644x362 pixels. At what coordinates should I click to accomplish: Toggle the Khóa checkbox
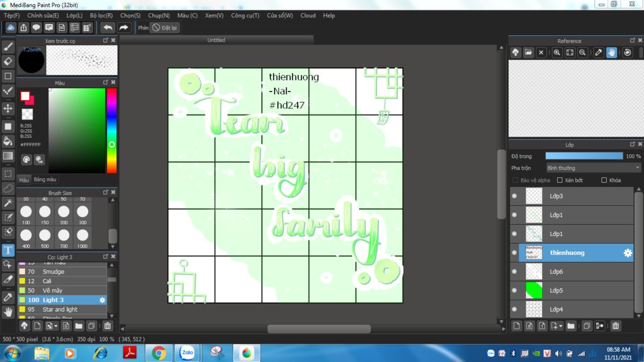coord(604,180)
